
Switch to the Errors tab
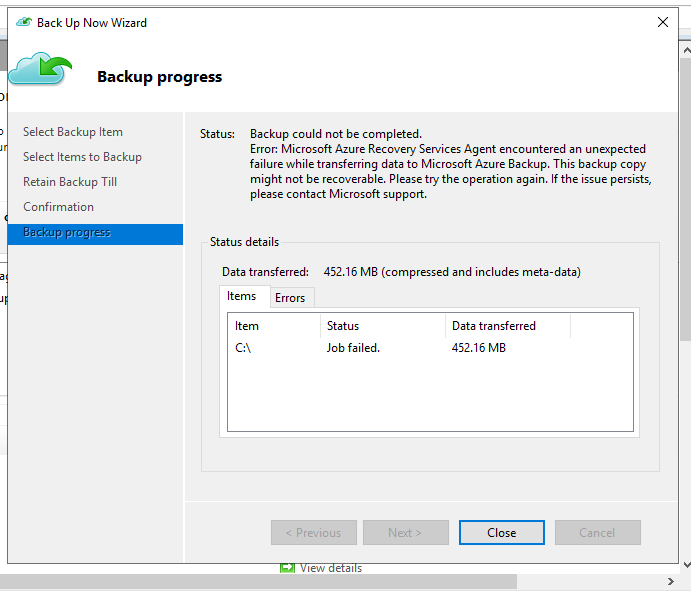tap(290, 298)
